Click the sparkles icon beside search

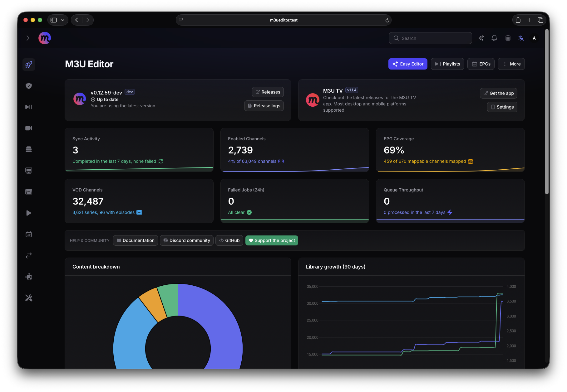click(x=481, y=38)
